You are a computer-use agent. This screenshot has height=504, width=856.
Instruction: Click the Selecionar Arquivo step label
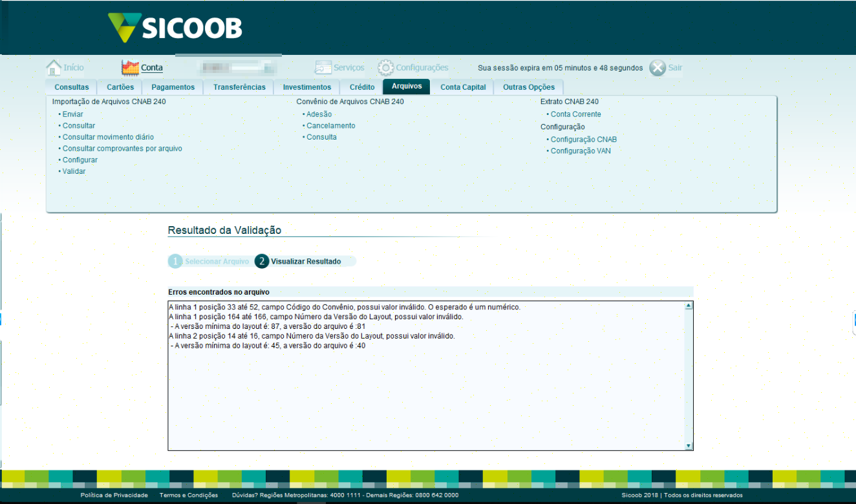(x=217, y=262)
